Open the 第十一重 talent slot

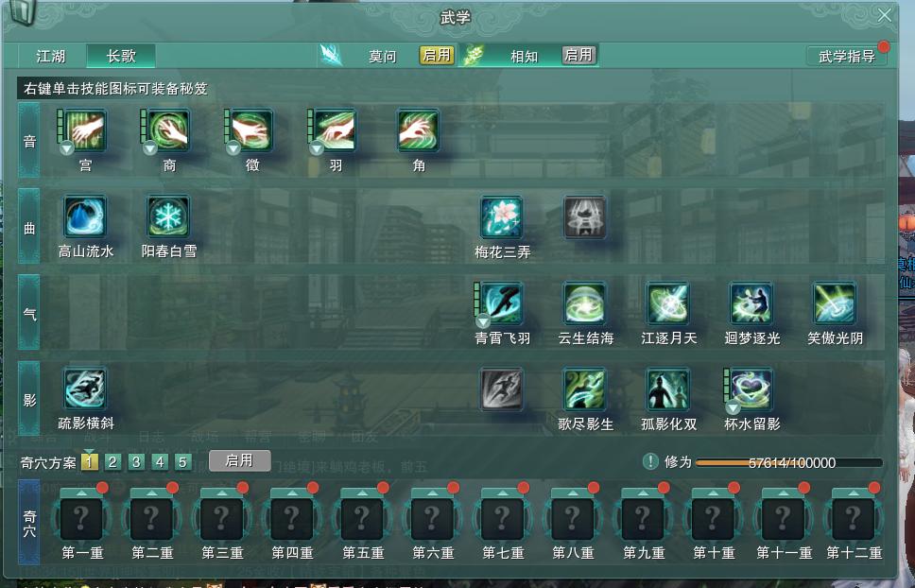tap(783, 518)
